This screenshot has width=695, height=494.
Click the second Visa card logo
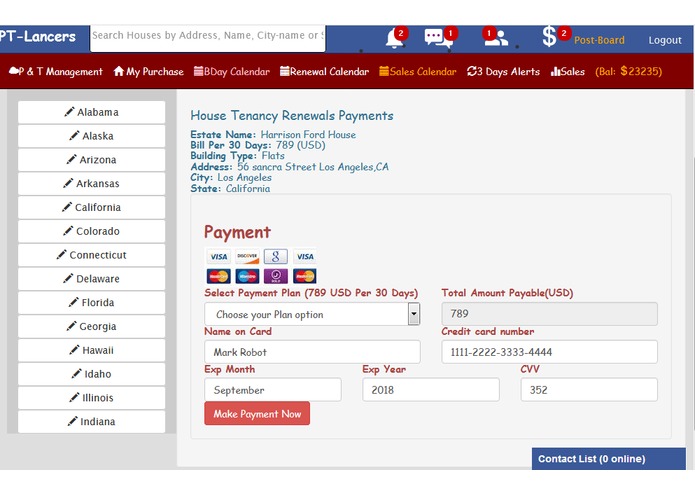305,257
